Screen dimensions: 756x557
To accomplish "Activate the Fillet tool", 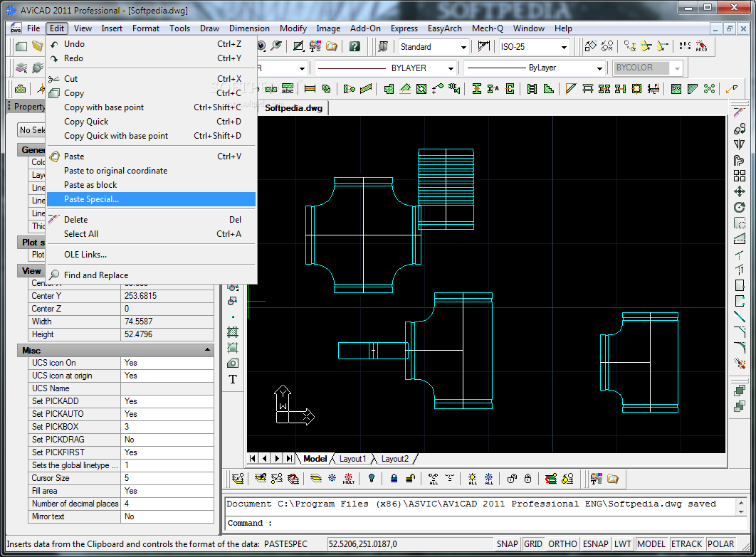I will point(739,347).
